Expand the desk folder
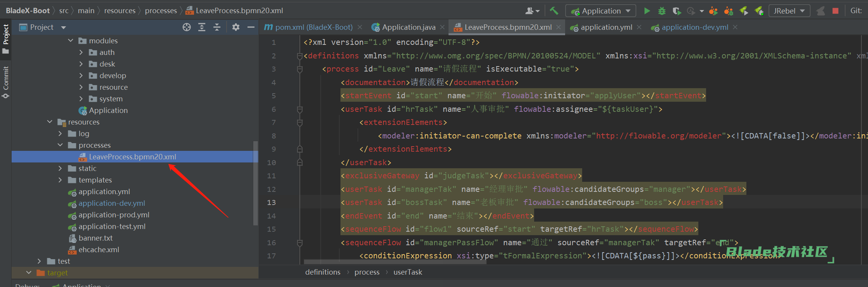Image resolution: width=868 pixels, height=287 pixels. [x=81, y=64]
